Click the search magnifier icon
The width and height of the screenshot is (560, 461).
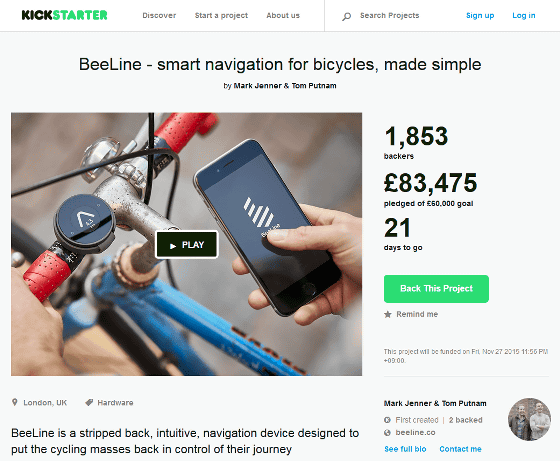(346, 16)
